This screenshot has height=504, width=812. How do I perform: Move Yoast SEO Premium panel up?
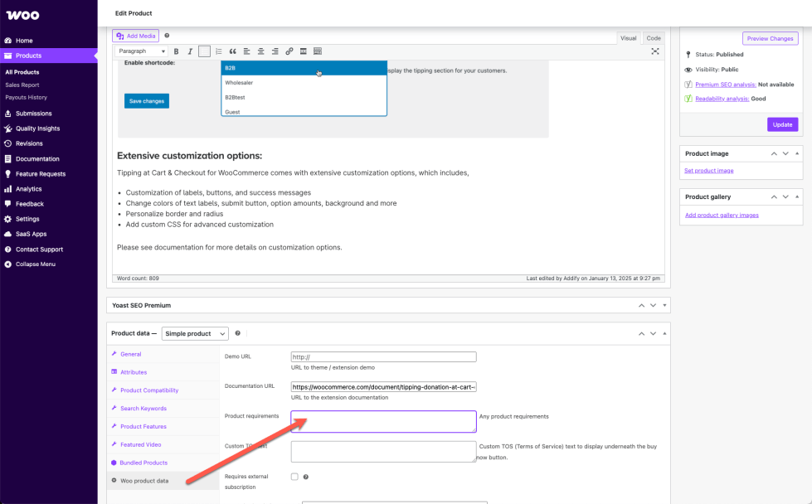click(x=641, y=305)
